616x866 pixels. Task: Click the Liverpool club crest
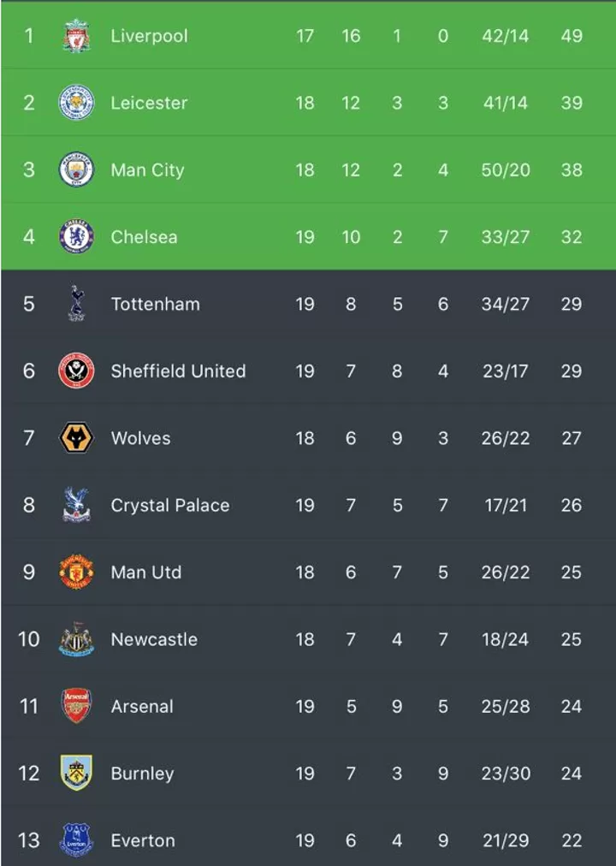point(76,36)
